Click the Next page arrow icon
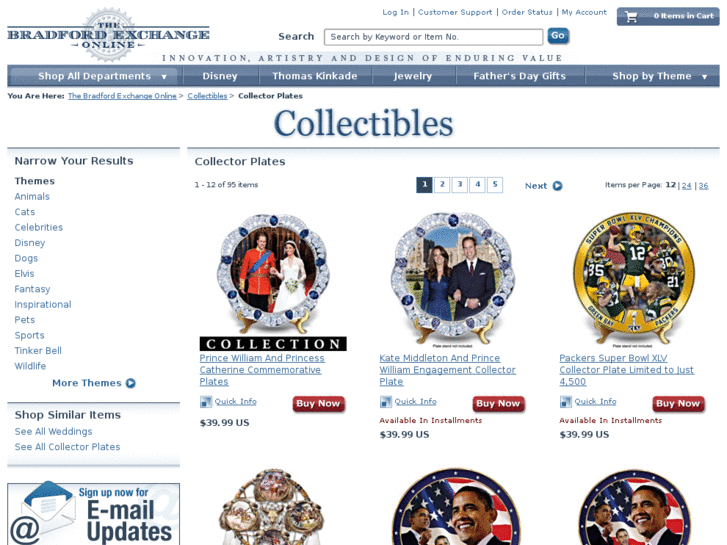Screen dimensions: 727x545 pos(557,186)
